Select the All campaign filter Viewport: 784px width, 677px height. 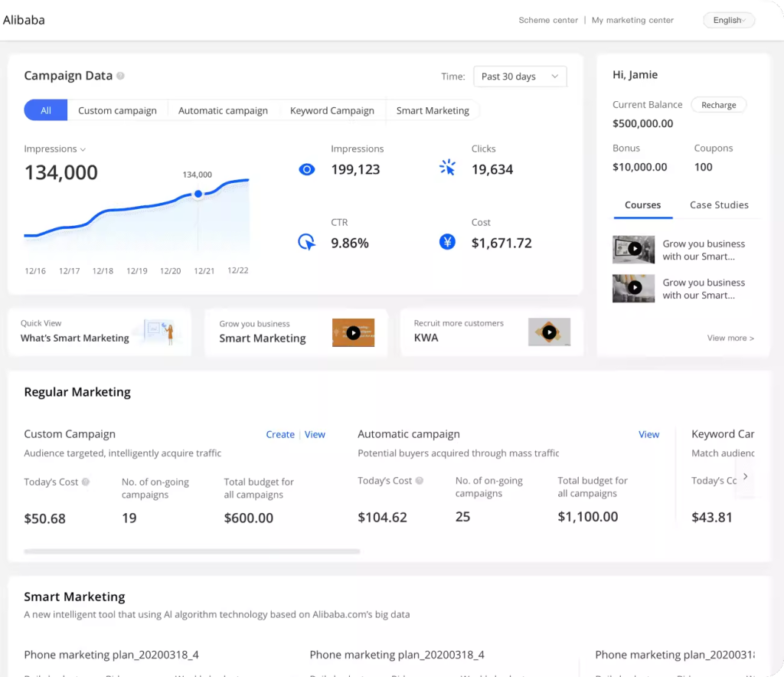click(46, 110)
